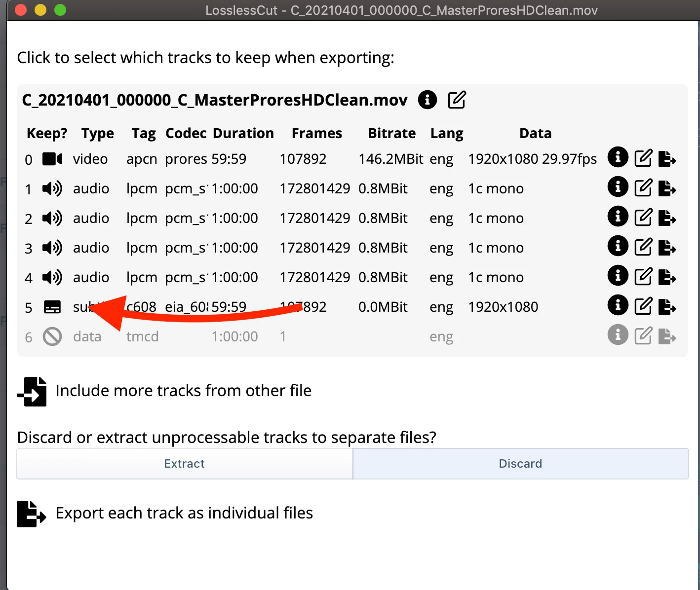Edit track metadata for video track 0
This screenshot has width=700, height=590.
click(x=643, y=158)
